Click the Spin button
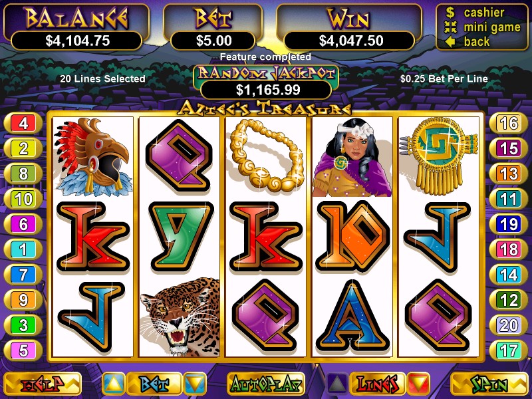The image size is (532, 399). pos(489,384)
